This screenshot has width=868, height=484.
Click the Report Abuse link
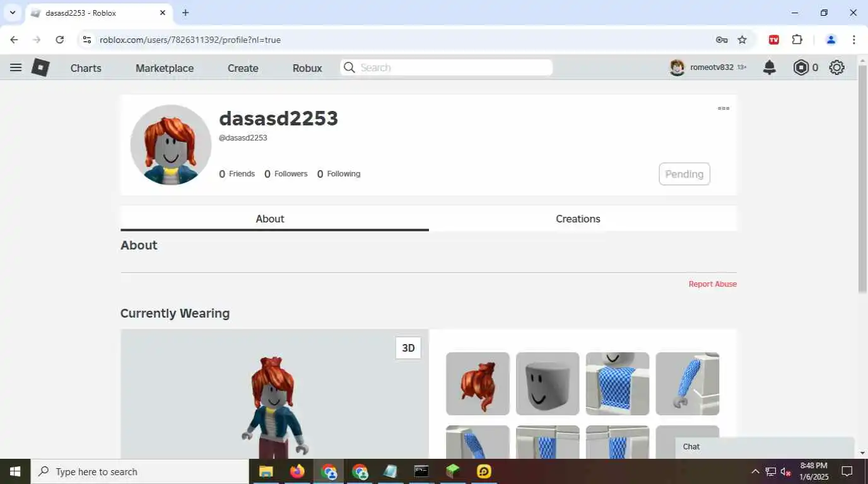coord(713,284)
